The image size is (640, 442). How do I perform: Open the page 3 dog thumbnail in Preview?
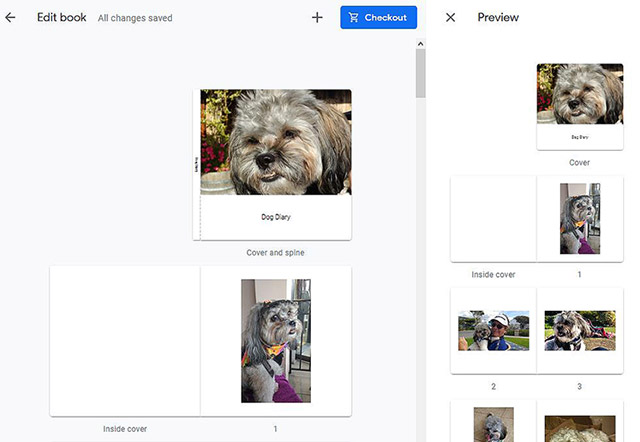[580, 331]
